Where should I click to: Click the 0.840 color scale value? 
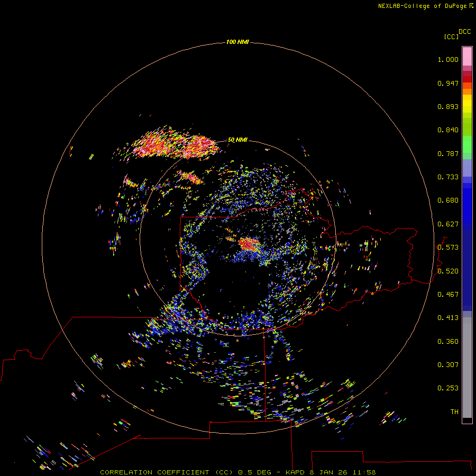click(448, 130)
